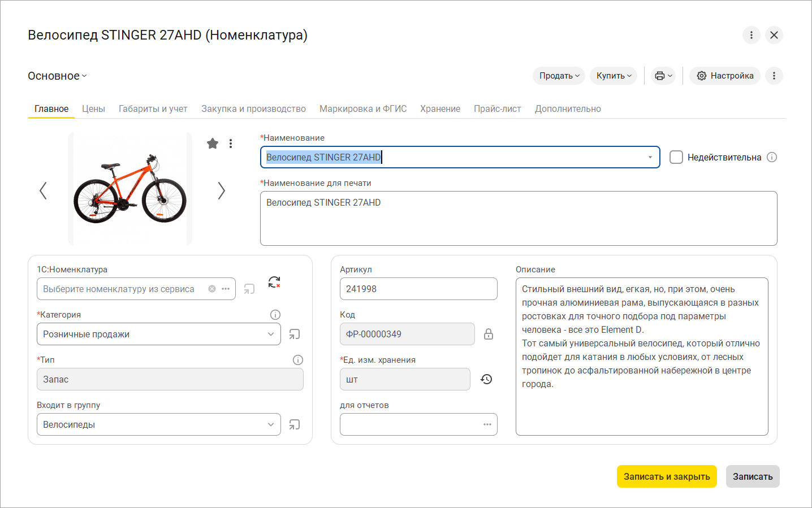
Task: Click the Записать и закрыть button
Action: [667, 476]
